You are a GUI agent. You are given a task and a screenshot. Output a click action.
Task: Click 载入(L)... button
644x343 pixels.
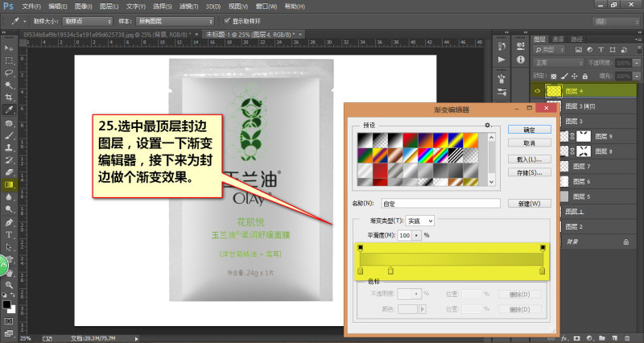(530, 159)
